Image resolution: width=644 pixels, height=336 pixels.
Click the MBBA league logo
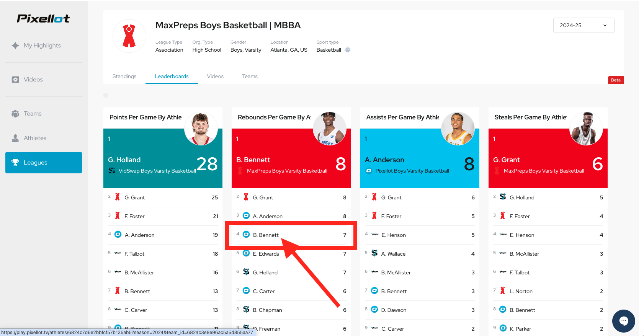pos(129,36)
